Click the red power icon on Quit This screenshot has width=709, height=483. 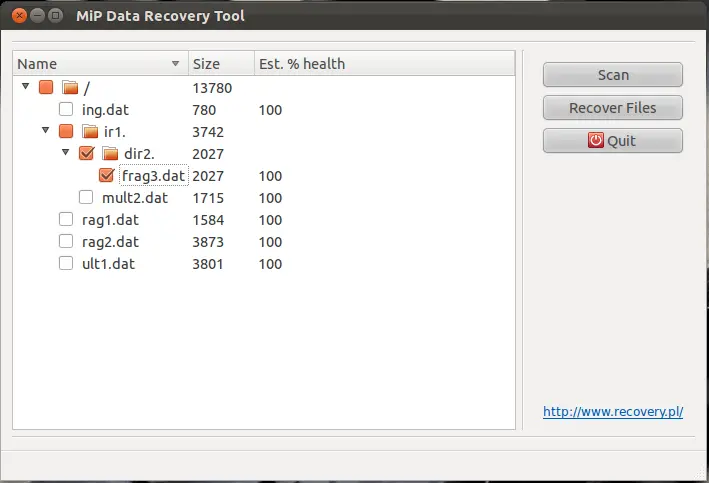tap(596, 141)
